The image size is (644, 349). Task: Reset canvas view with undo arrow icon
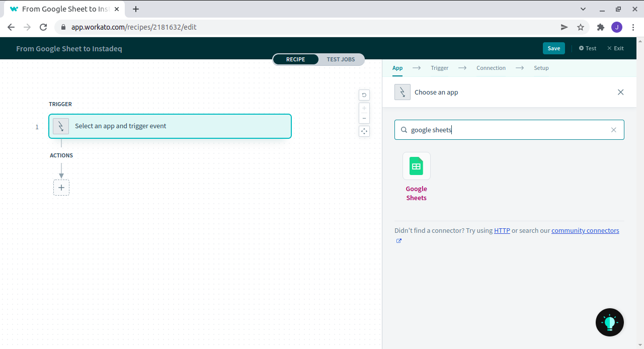(x=364, y=95)
